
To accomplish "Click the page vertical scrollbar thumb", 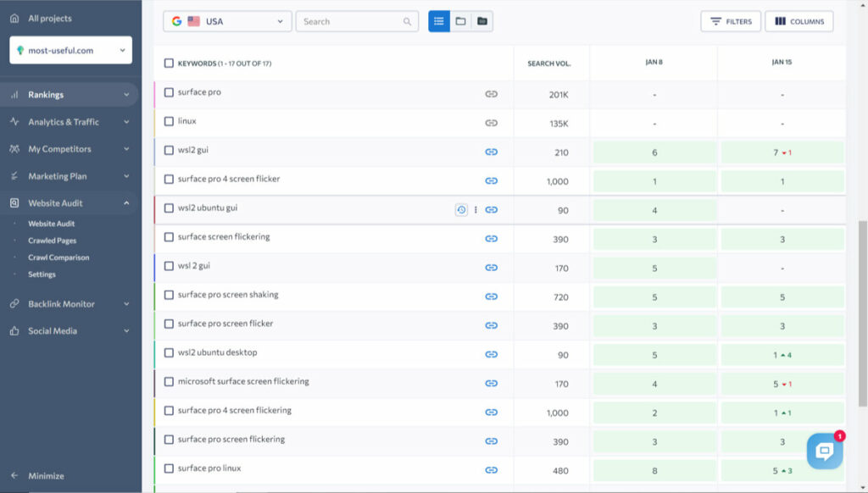I will click(x=862, y=313).
